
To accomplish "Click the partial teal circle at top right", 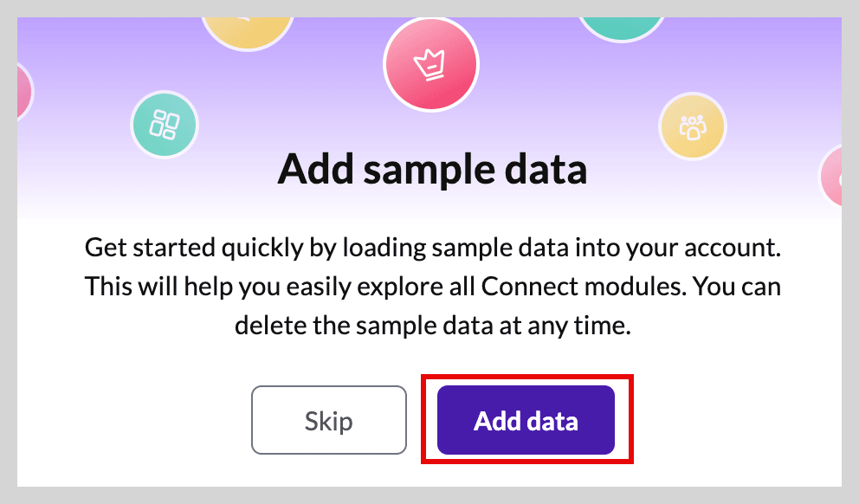I will [622, 29].
